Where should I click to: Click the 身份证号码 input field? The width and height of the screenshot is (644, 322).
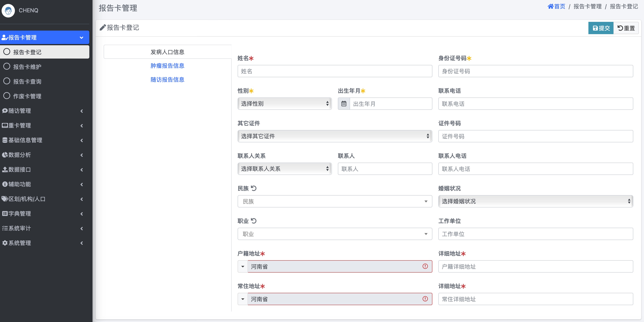535,71
